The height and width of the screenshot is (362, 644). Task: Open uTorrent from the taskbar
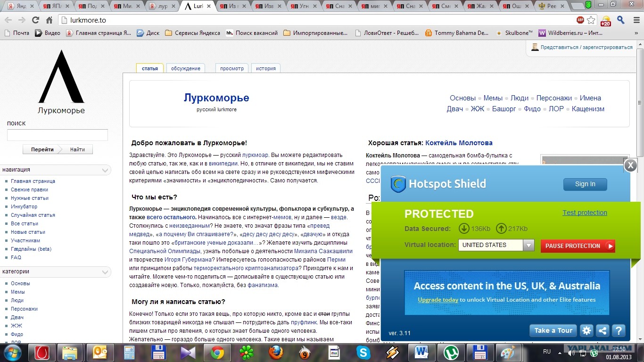click(451, 353)
